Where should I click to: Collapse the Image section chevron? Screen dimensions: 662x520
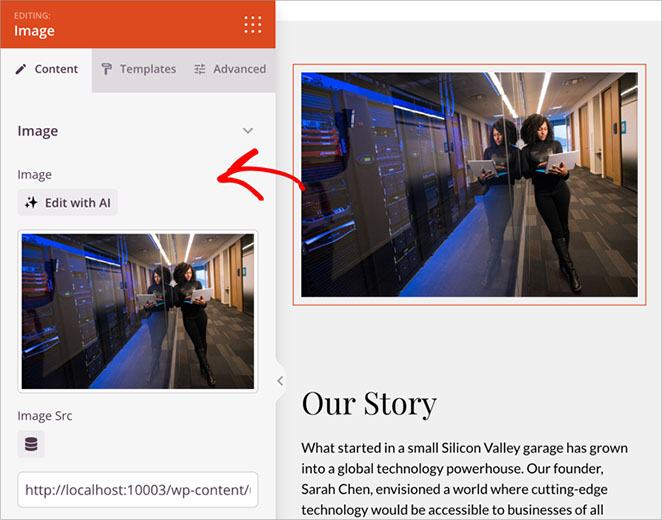(248, 131)
